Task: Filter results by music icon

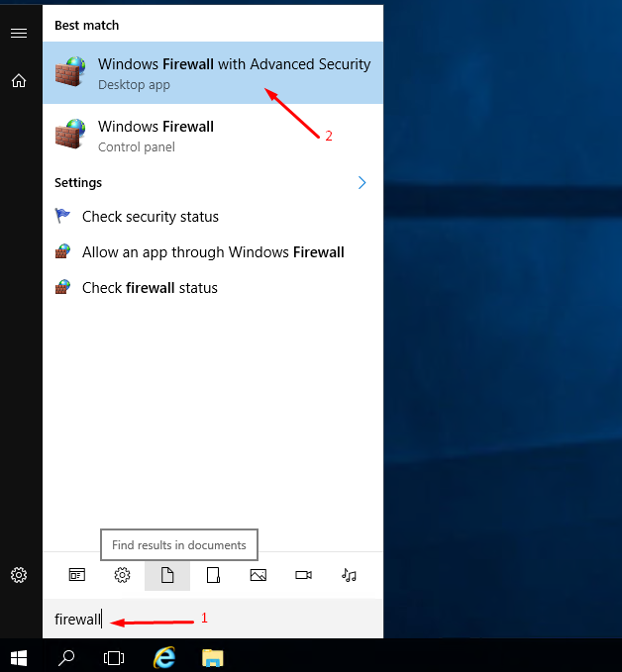Action: click(x=349, y=575)
